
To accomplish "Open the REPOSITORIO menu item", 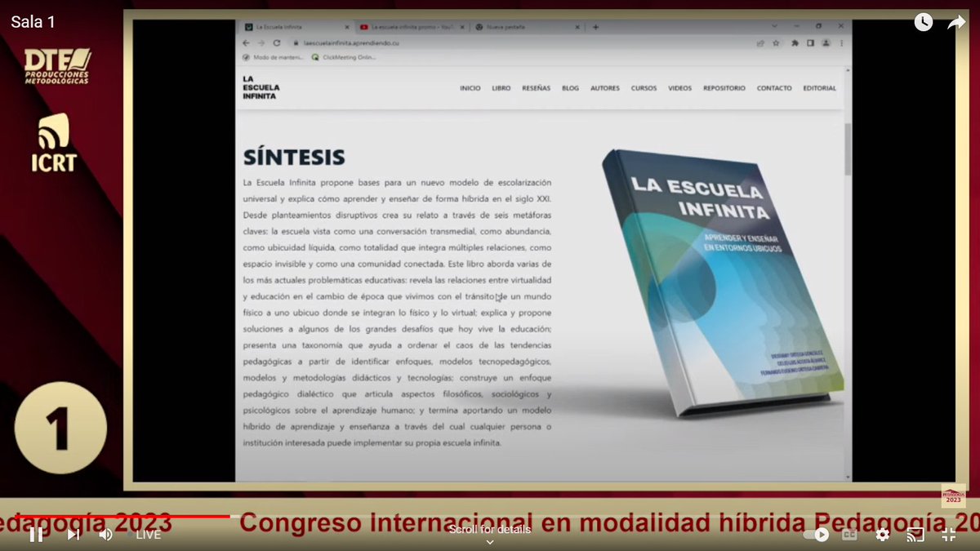I will [x=724, y=88].
